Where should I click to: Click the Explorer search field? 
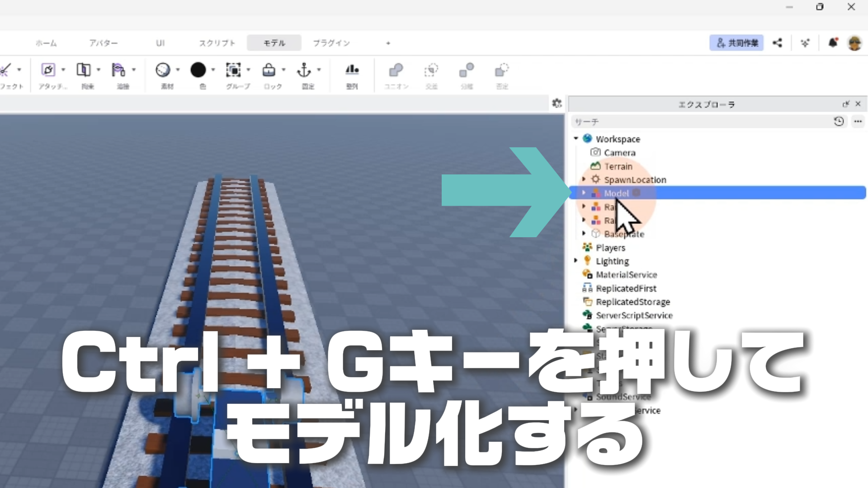pyautogui.click(x=701, y=122)
